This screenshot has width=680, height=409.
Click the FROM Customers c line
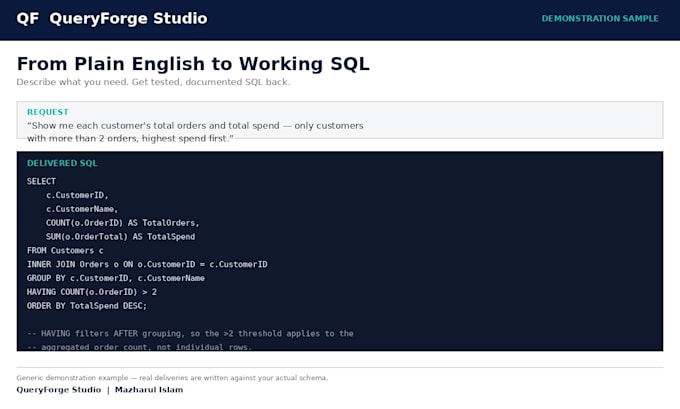(65, 251)
